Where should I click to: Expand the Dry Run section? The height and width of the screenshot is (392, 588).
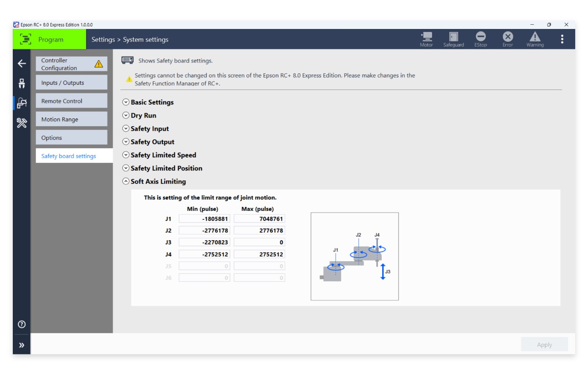pos(126,115)
